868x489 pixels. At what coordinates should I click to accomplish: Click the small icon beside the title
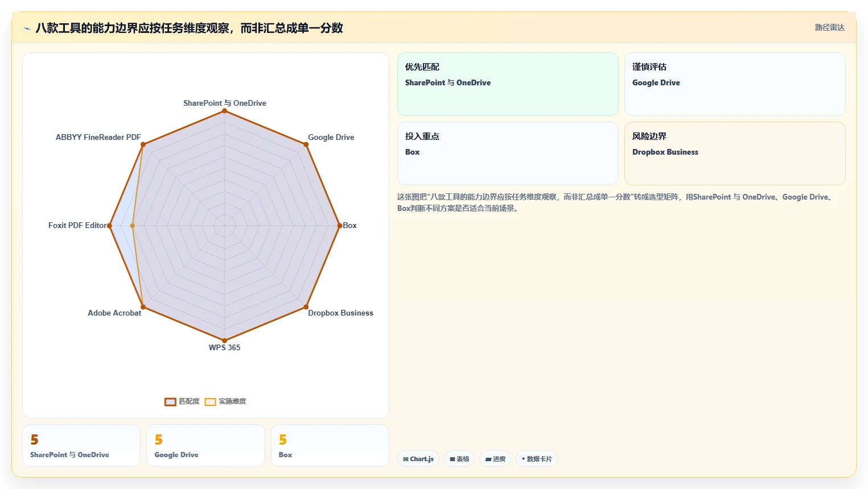click(x=27, y=28)
